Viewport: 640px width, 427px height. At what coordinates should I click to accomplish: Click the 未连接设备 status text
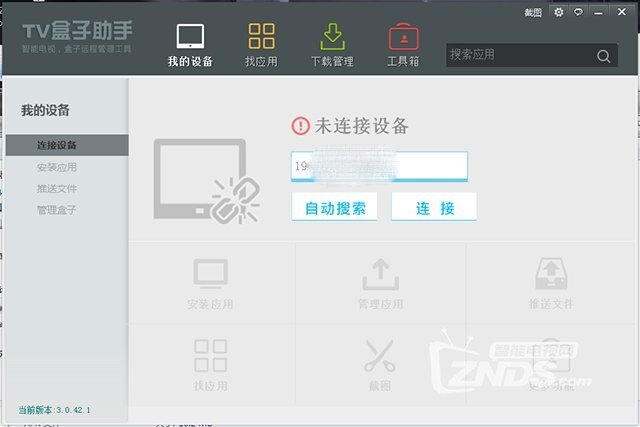tap(361, 126)
